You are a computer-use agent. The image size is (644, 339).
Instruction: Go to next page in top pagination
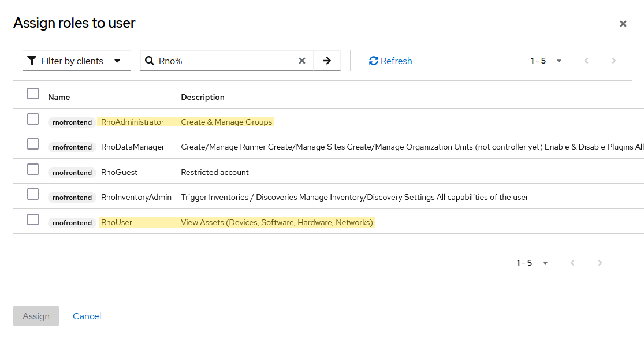pos(613,61)
